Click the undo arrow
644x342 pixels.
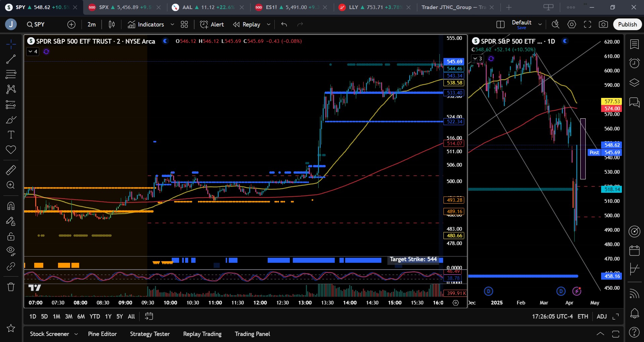284,24
